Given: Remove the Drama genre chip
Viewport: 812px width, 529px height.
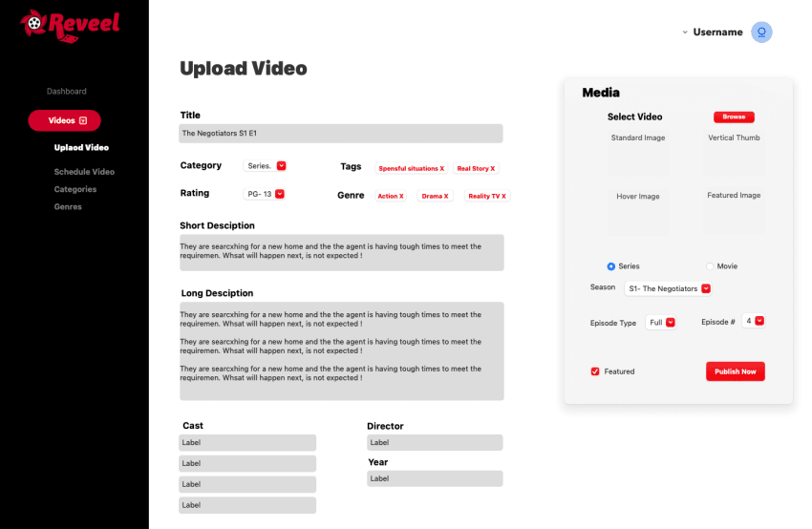Looking at the screenshot, I should 446,196.
